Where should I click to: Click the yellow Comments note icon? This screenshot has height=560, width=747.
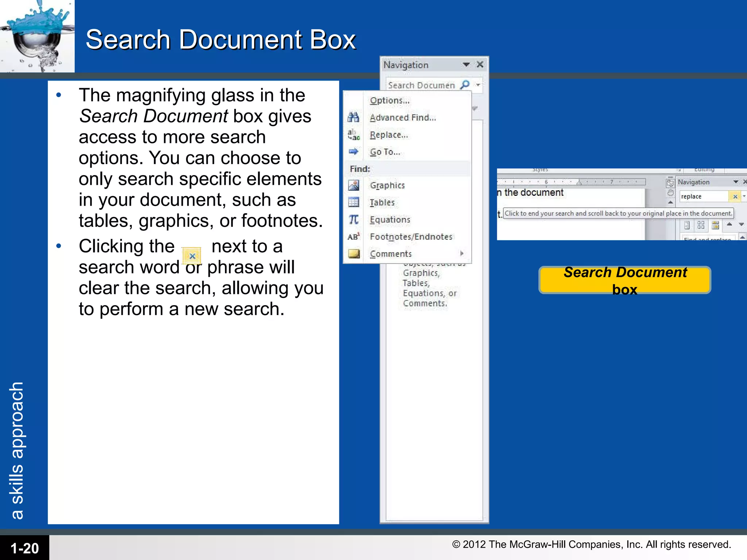354,253
